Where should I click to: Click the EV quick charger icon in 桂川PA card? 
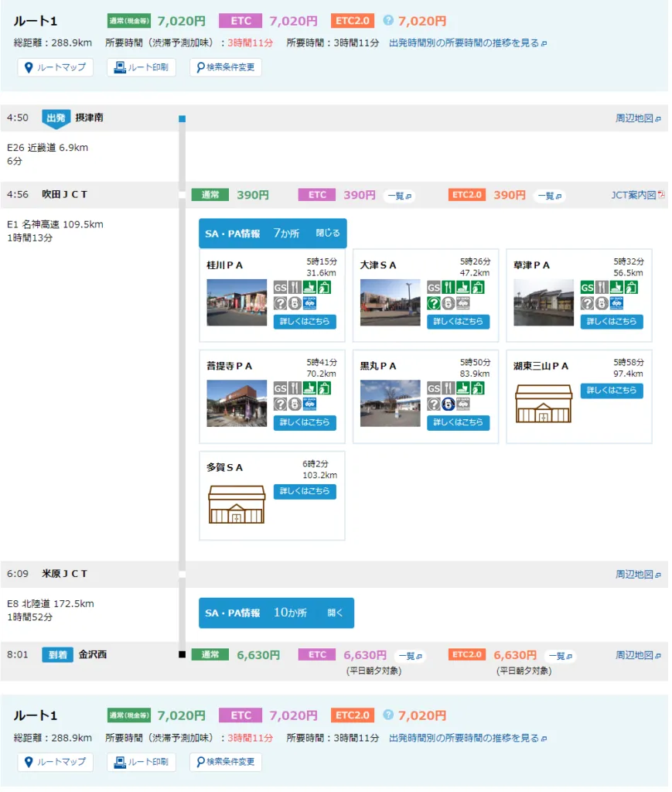pos(309,303)
